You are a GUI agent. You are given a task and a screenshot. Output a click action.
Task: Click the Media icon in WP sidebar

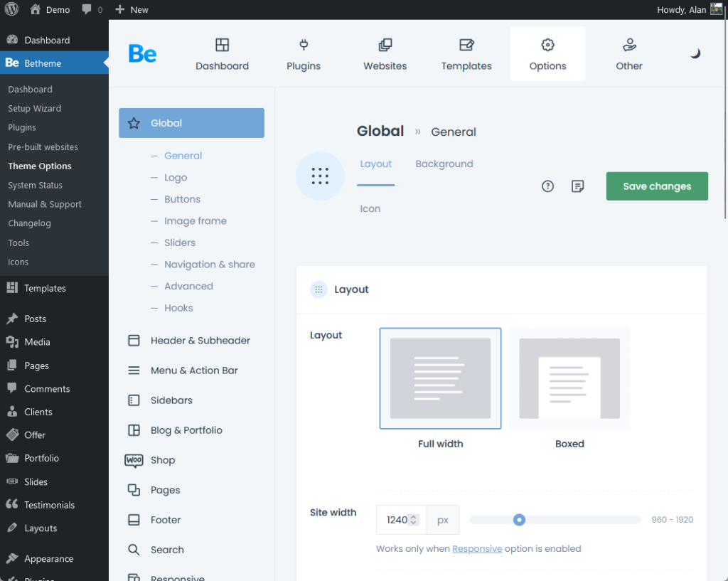coord(12,342)
